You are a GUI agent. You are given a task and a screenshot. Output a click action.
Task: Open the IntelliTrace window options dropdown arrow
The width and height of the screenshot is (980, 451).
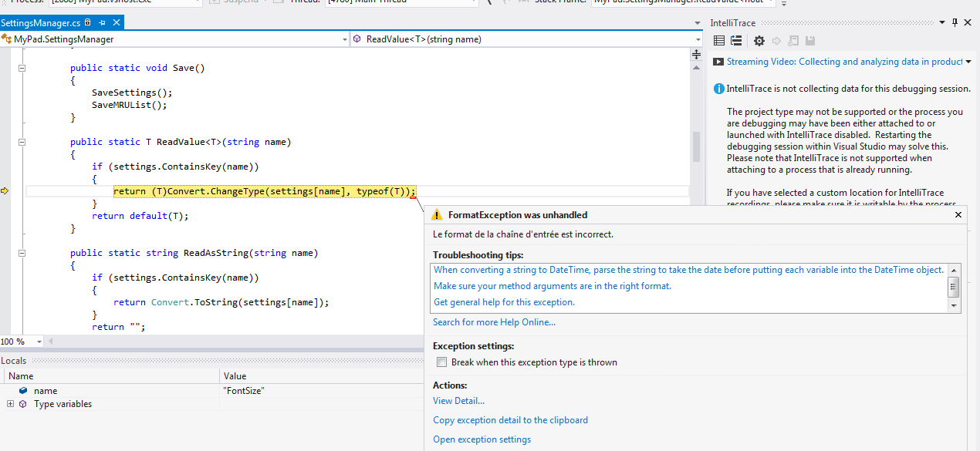[941, 23]
